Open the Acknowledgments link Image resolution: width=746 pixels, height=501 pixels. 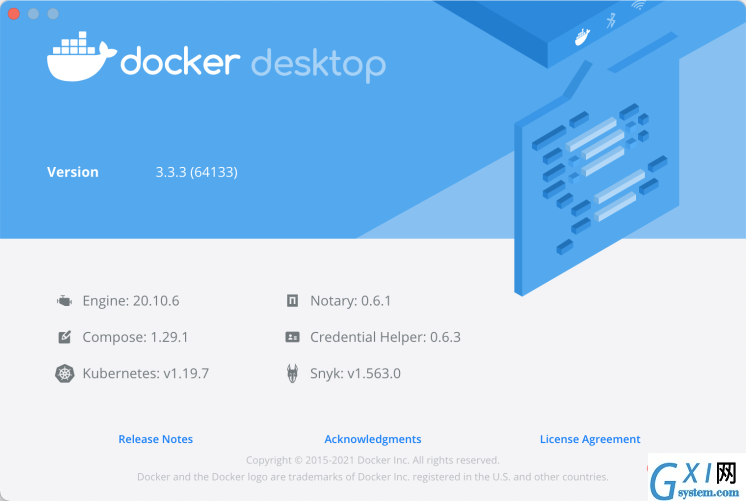[373, 439]
